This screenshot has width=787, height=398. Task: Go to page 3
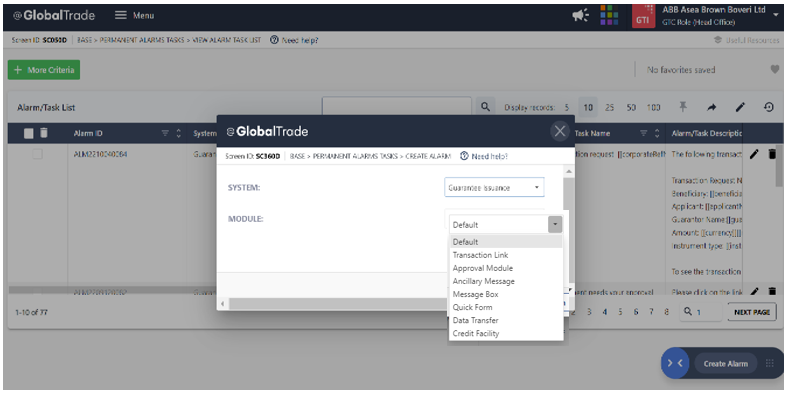click(589, 312)
